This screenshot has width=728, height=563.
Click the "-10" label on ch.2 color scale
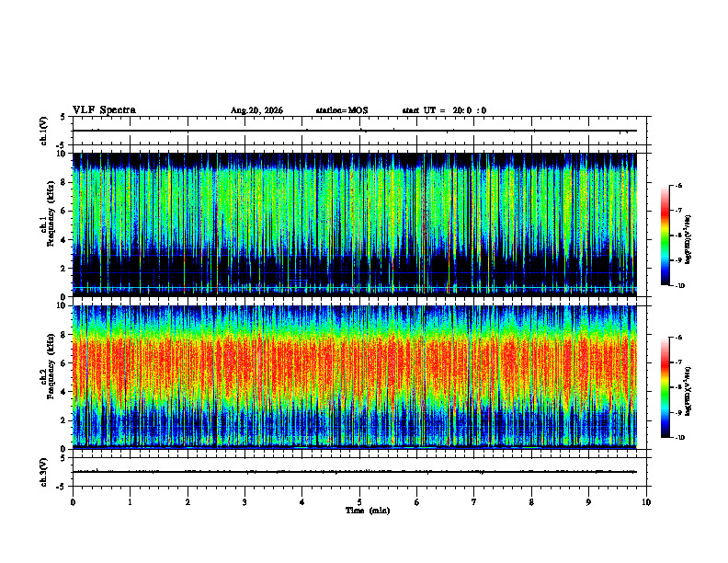pos(679,438)
